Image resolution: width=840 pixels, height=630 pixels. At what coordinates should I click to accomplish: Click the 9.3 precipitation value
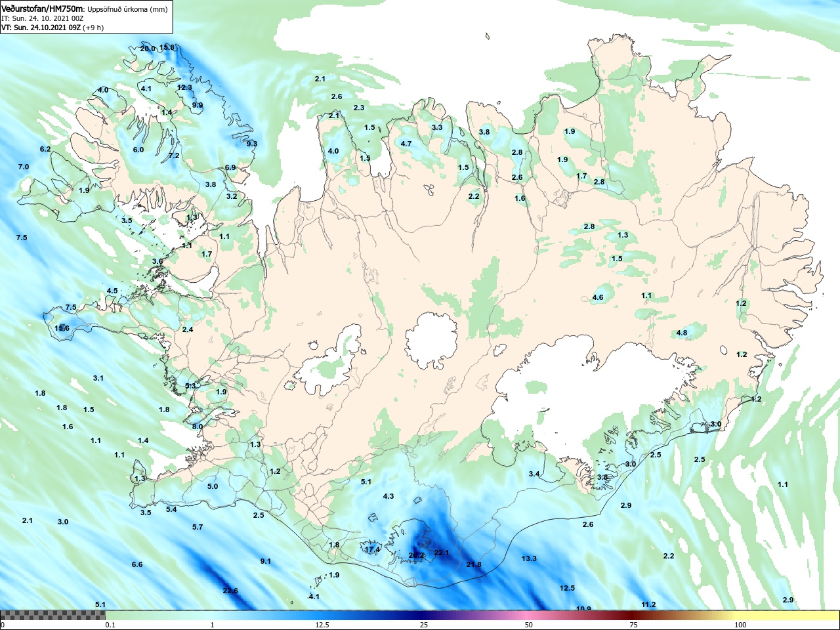tap(252, 144)
